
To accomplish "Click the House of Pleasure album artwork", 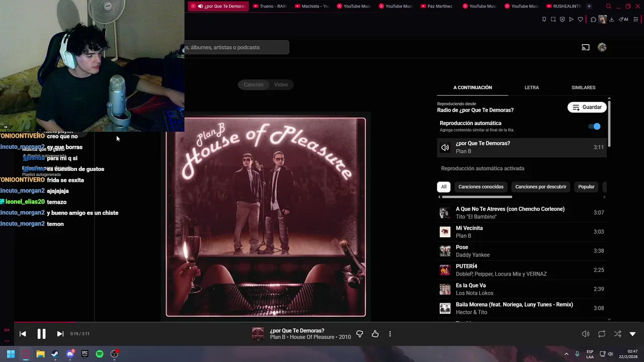I will (x=266, y=217).
